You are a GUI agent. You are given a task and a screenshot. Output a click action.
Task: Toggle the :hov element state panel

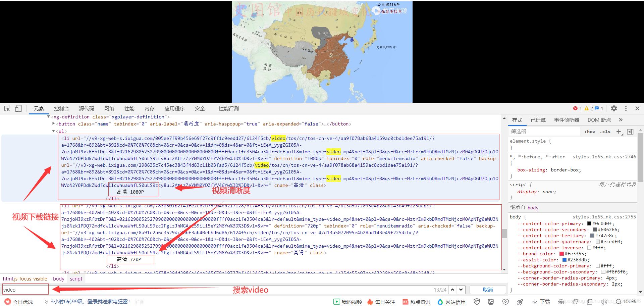pyautogui.click(x=590, y=132)
